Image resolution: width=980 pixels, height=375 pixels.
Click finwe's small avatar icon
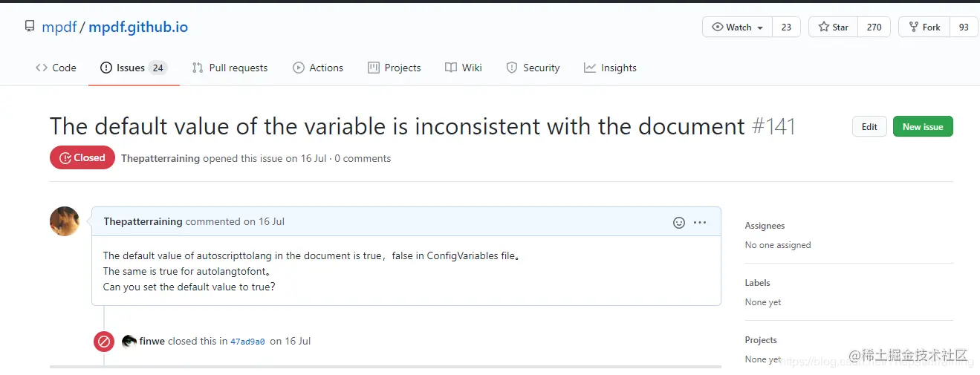129,342
